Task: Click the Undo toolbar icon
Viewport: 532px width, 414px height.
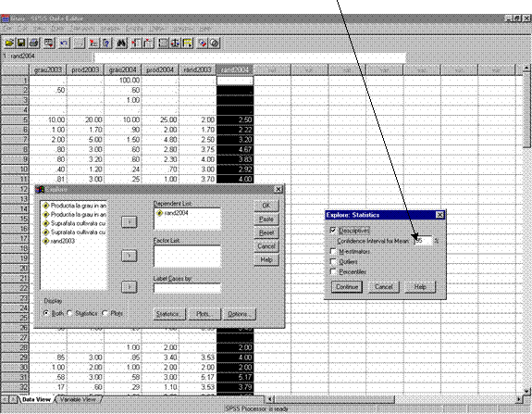Action: click(64, 44)
